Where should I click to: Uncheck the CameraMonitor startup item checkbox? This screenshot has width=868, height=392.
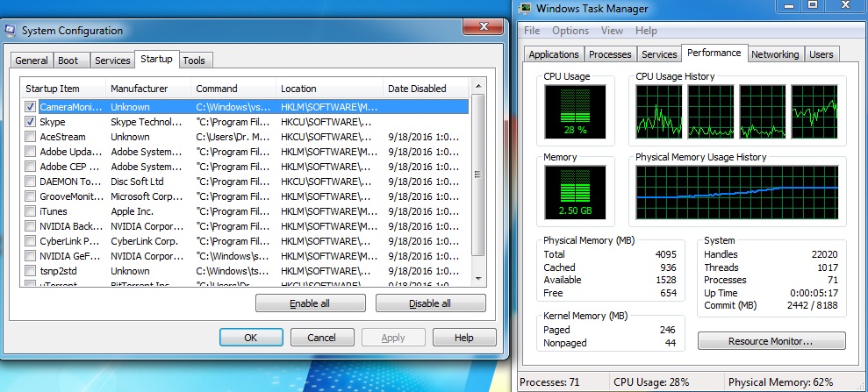pyautogui.click(x=31, y=107)
